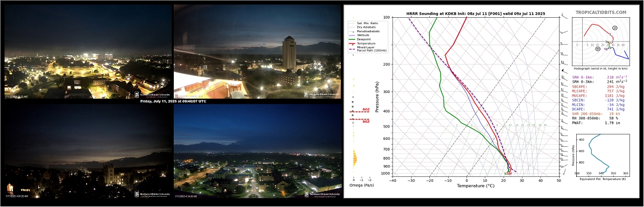Click the Wetbulb legend entry
644x207 pixels.
click(x=360, y=35)
